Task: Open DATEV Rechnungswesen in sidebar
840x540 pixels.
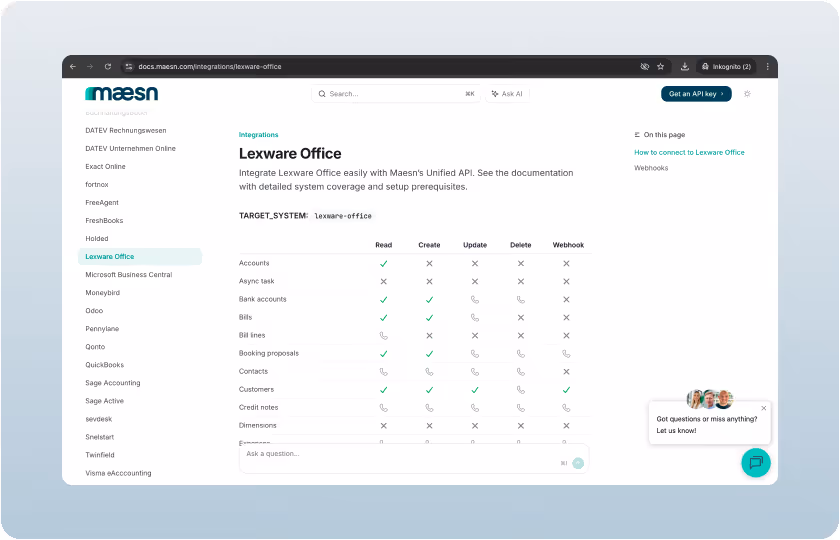Action: point(126,130)
